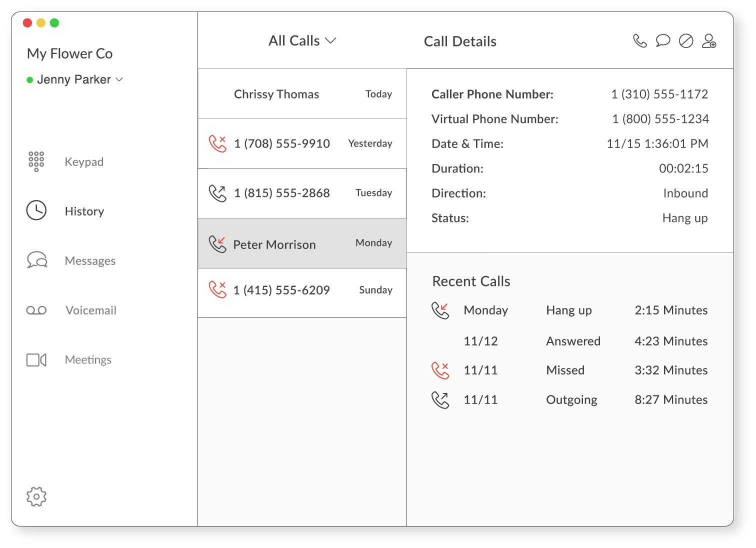
Task: Click the 11/12 Answered recent call row
Action: pos(570,341)
